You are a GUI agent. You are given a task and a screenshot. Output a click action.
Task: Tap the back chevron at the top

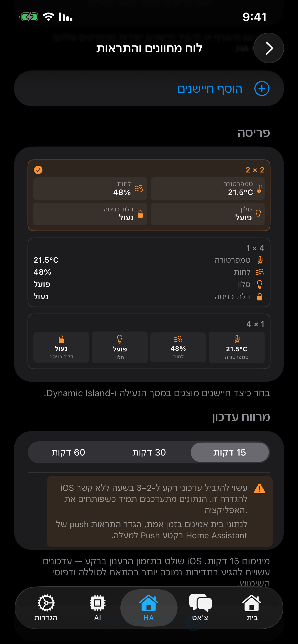click(x=269, y=48)
